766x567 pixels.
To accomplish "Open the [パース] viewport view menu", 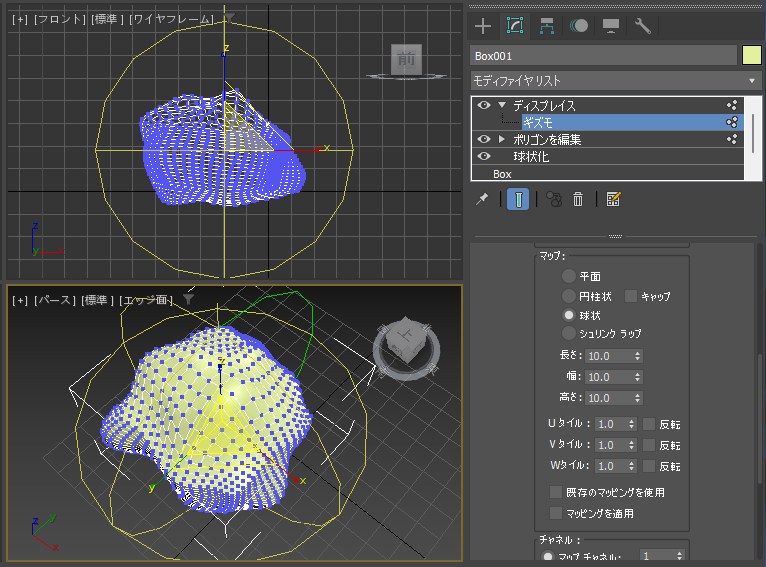I will pyautogui.click(x=55, y=300).
